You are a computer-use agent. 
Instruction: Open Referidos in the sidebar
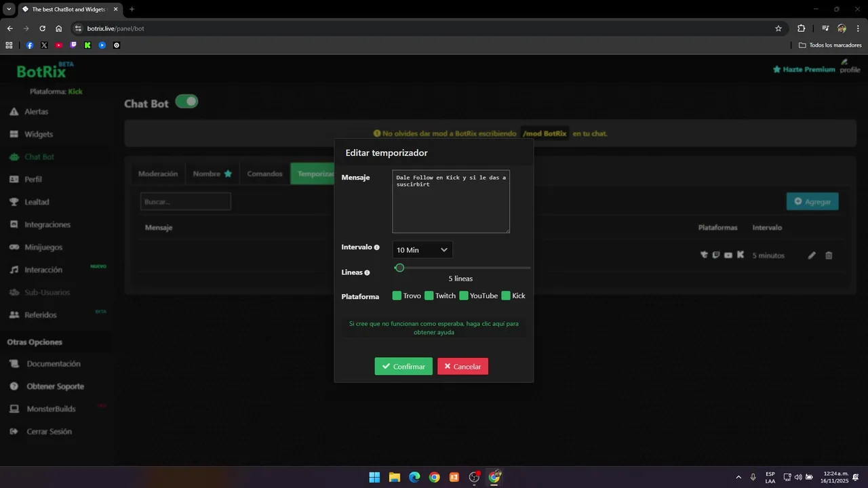(41, 315)
